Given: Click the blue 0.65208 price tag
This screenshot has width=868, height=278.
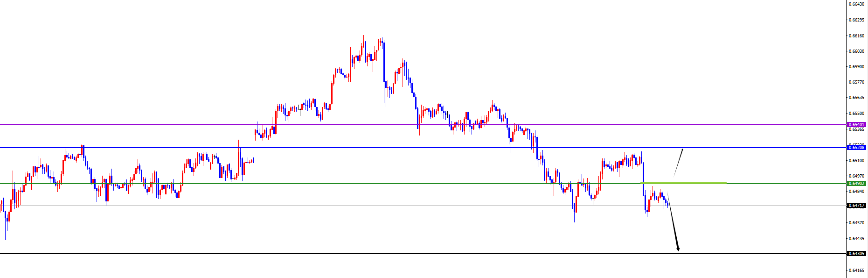Looking at the screenshot, I should 856,148.
